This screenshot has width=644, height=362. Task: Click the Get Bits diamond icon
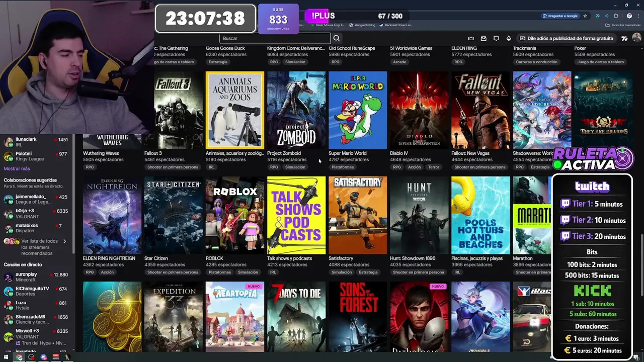coord(509,38)
